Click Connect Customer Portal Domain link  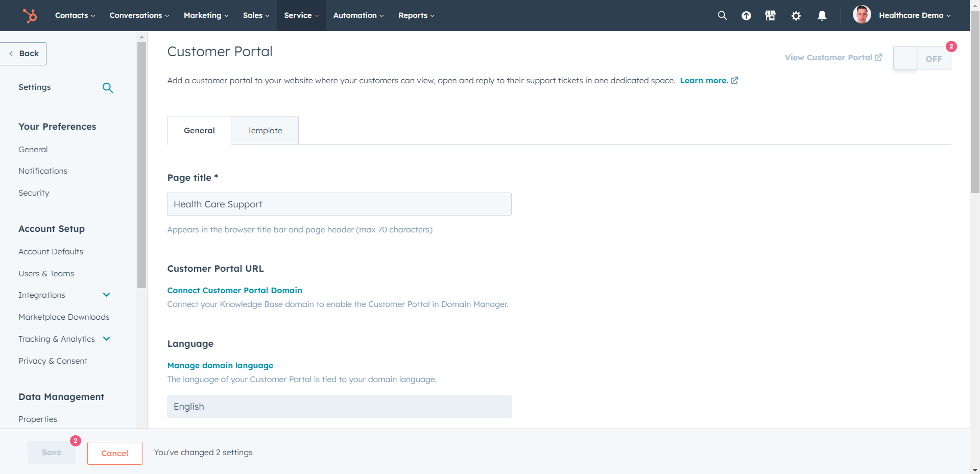pyautogui.click(x=234, y=290)
